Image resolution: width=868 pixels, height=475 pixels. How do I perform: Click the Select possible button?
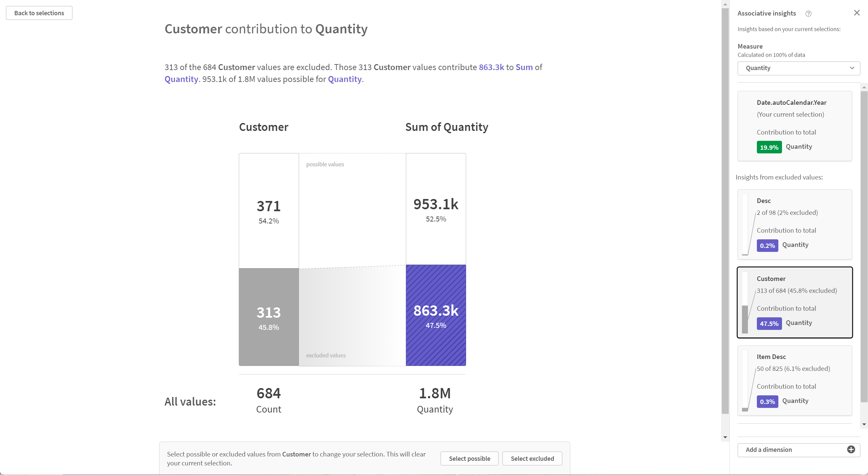469,458
